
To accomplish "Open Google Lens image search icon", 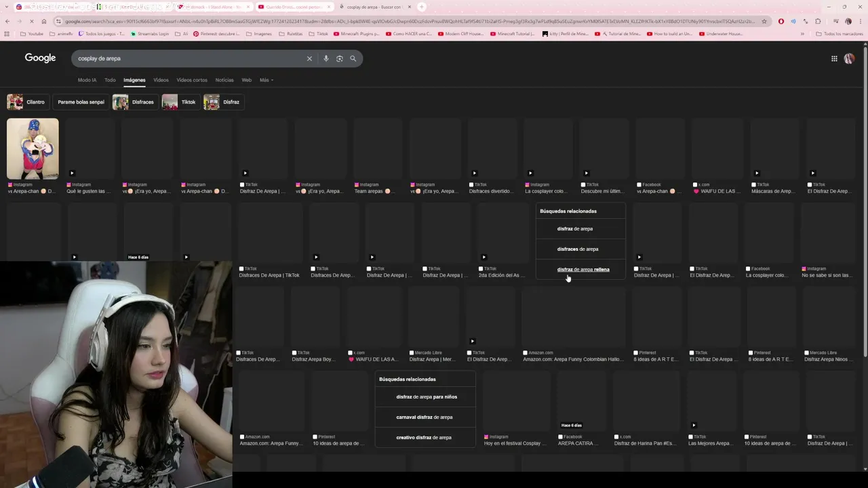I will 339,58.
